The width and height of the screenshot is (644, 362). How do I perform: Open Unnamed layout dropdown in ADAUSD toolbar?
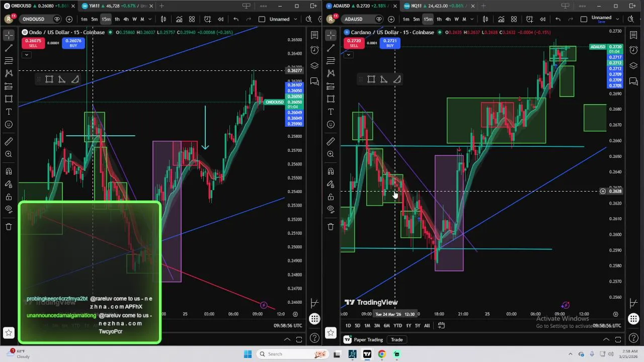tap(617, 19)
